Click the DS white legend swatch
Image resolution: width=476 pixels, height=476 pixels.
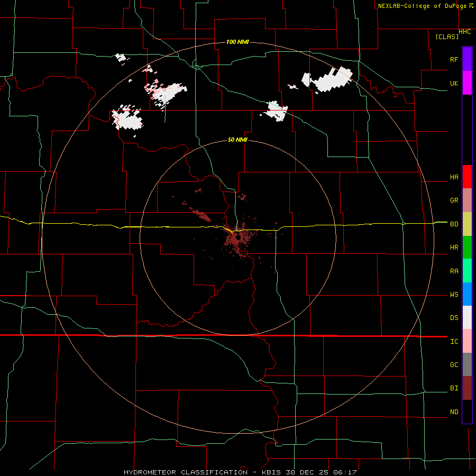pos(467,317)
